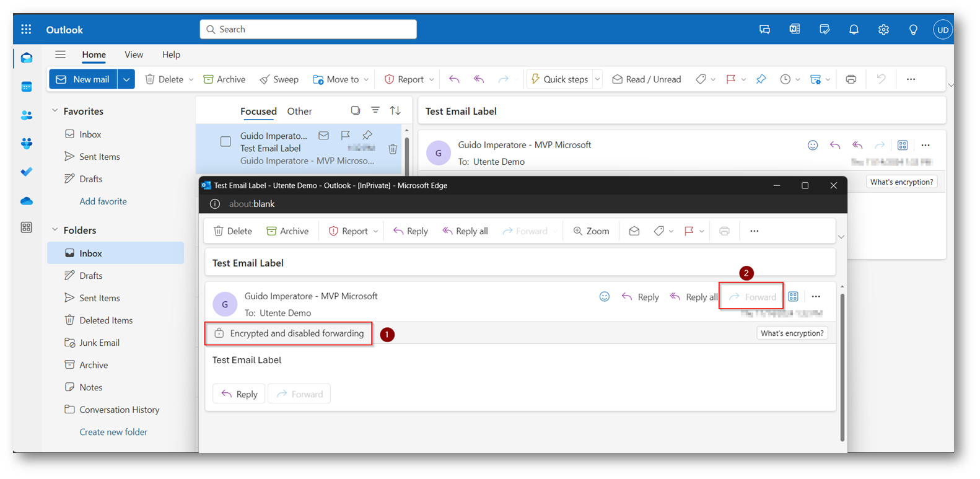Add emoji reaction in the popup message
This screenshot has width=980, height=479.
coord(604,297)
